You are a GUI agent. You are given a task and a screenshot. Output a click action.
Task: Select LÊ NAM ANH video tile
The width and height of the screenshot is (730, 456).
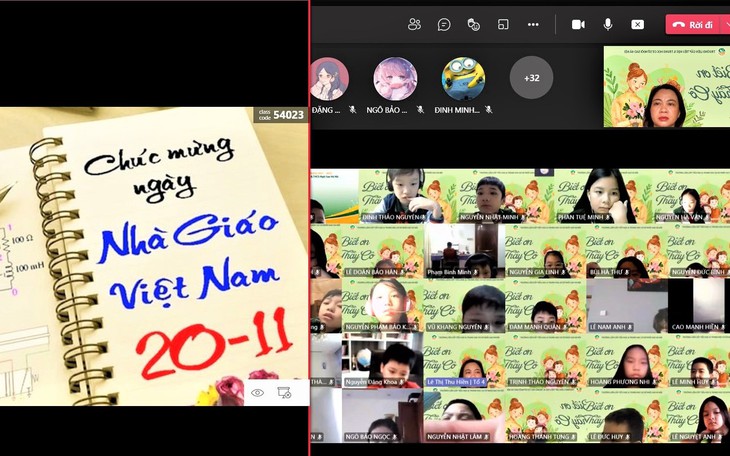[627, 306]
